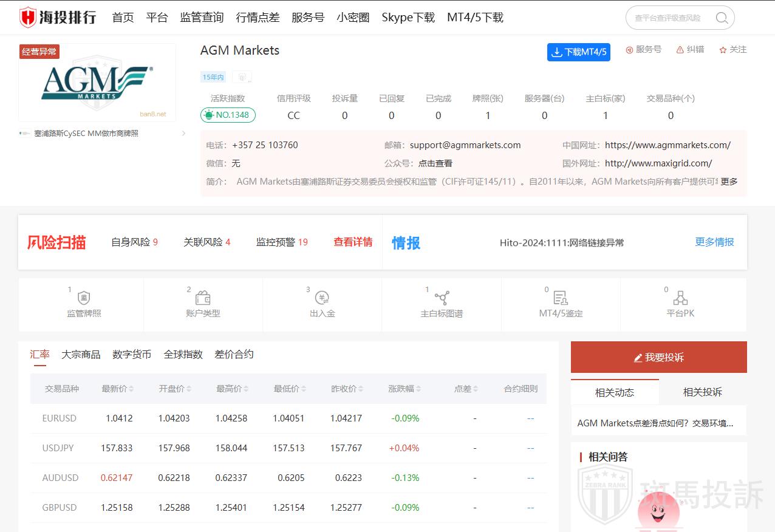Open 行情点差 in top navigation

click(258, 18)
